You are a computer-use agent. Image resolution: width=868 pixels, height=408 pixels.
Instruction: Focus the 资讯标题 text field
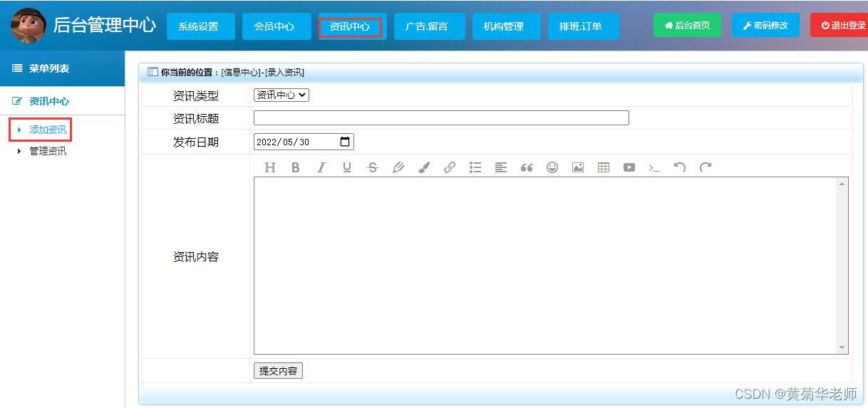click(x=441, y=118)
